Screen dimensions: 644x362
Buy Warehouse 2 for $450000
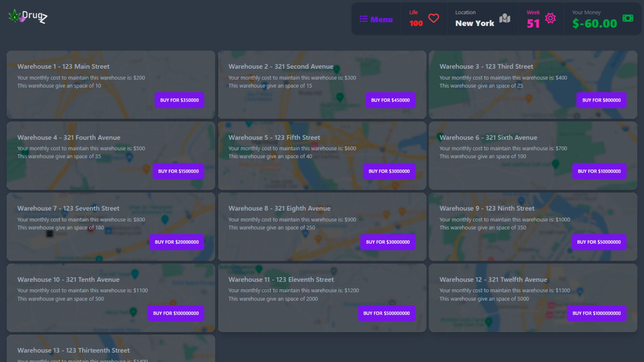390,100
